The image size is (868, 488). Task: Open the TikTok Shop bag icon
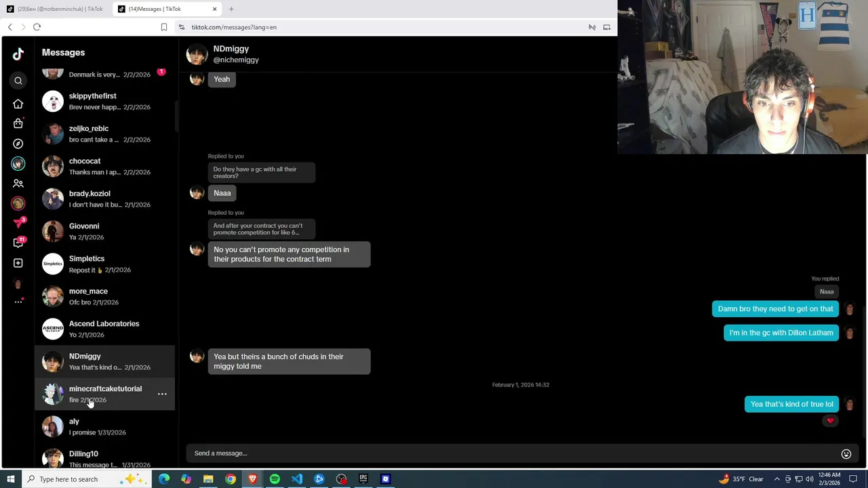[x=18, y=123]
